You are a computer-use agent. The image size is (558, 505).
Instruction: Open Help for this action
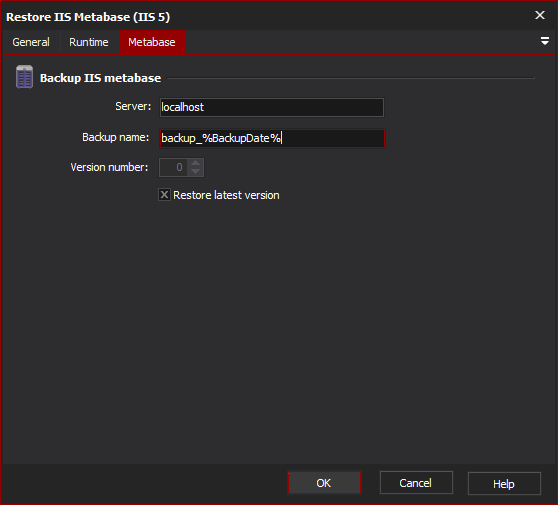(504, 483)
